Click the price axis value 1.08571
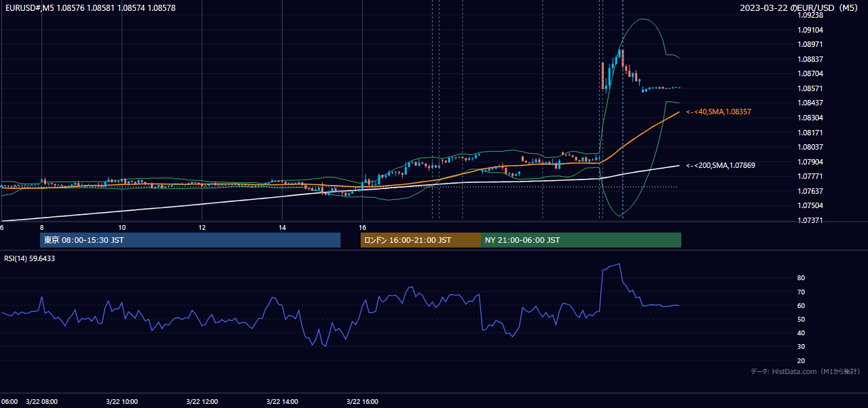868x408 pixels. coord(810,88)
